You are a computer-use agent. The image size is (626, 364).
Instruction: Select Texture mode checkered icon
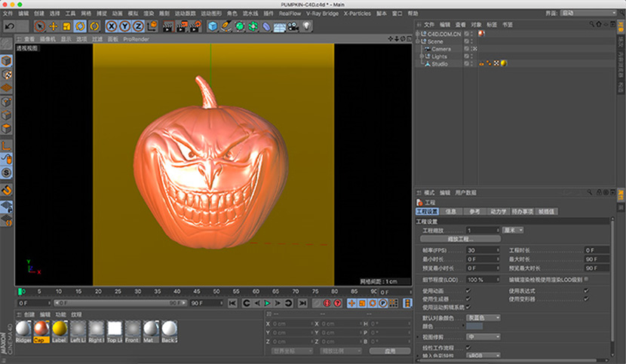pyautogui.click(x=6, y=75)
